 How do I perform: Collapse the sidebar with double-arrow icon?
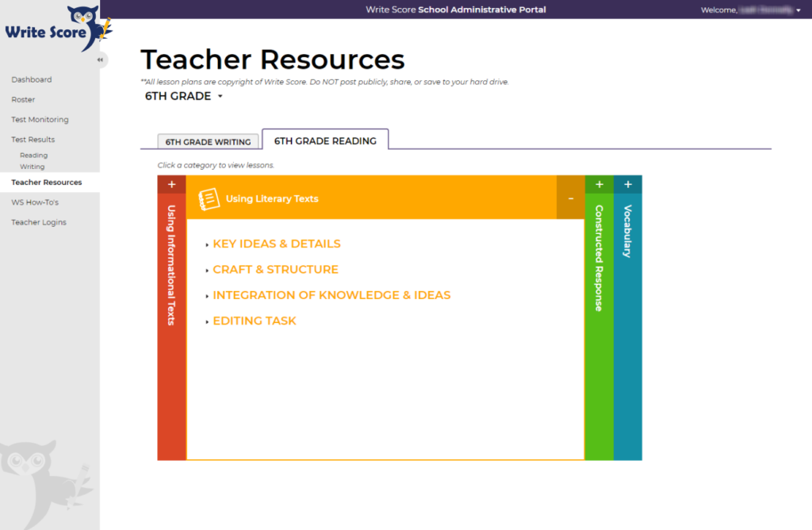pyautogui.click(x=100, y=60)
